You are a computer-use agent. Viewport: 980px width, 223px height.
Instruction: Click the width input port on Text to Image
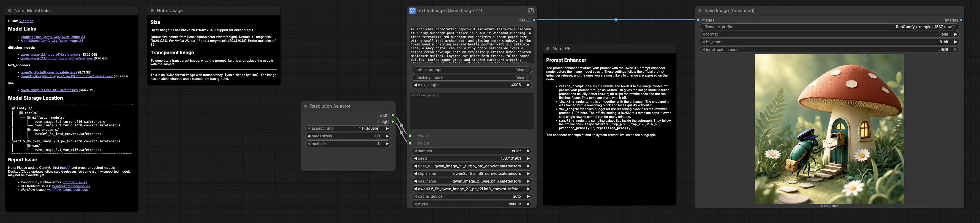click(x=410, y=135)
